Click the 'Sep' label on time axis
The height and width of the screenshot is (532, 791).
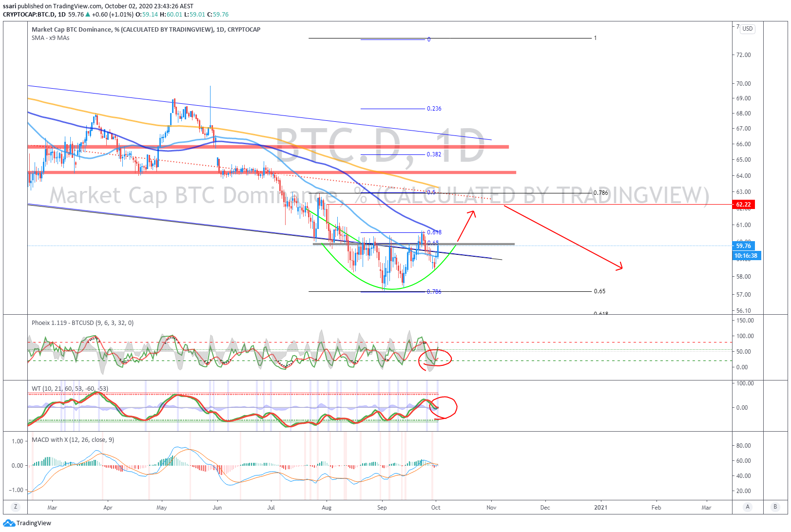[x=382, y=508]
